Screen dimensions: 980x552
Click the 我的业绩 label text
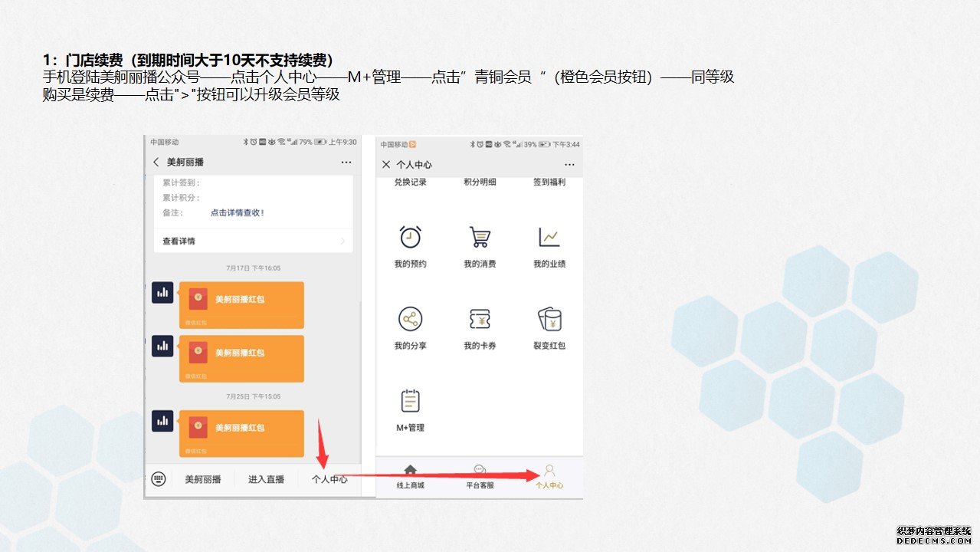point(549,264)
